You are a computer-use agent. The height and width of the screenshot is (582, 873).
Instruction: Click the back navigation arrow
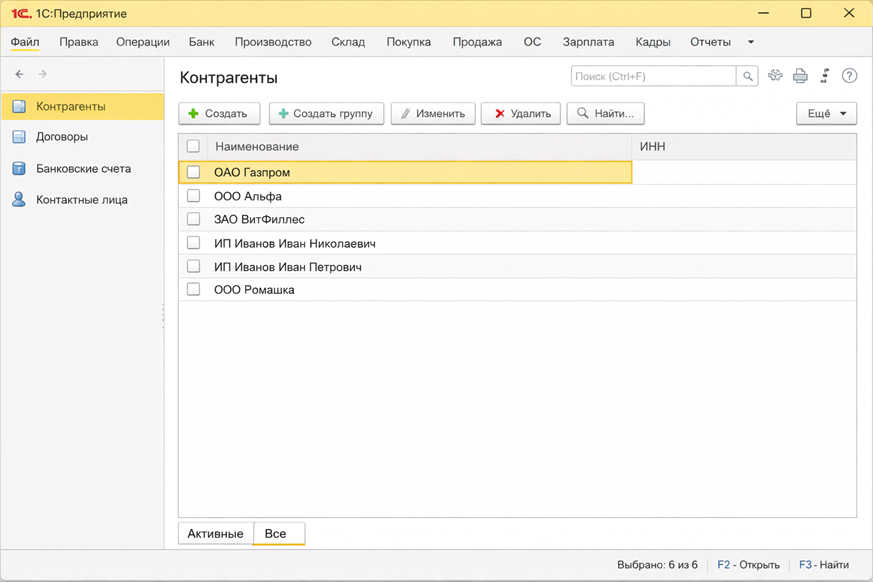click(x=19, y=74)
